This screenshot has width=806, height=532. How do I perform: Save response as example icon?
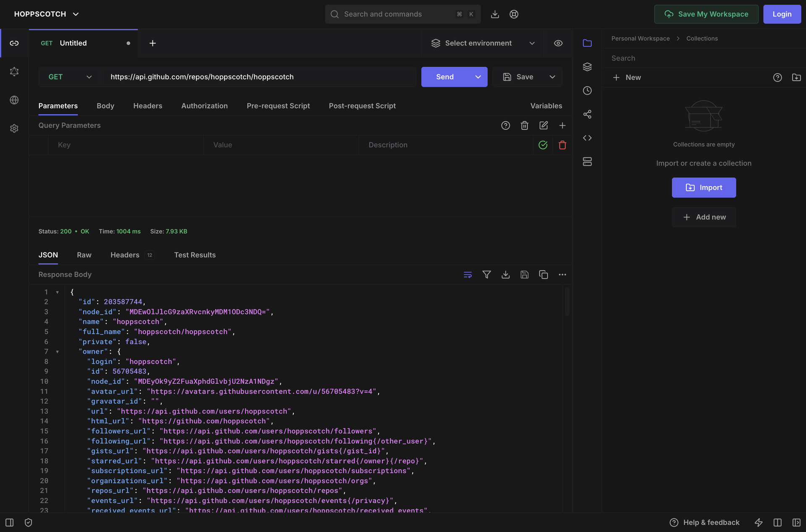click(524, 275)
